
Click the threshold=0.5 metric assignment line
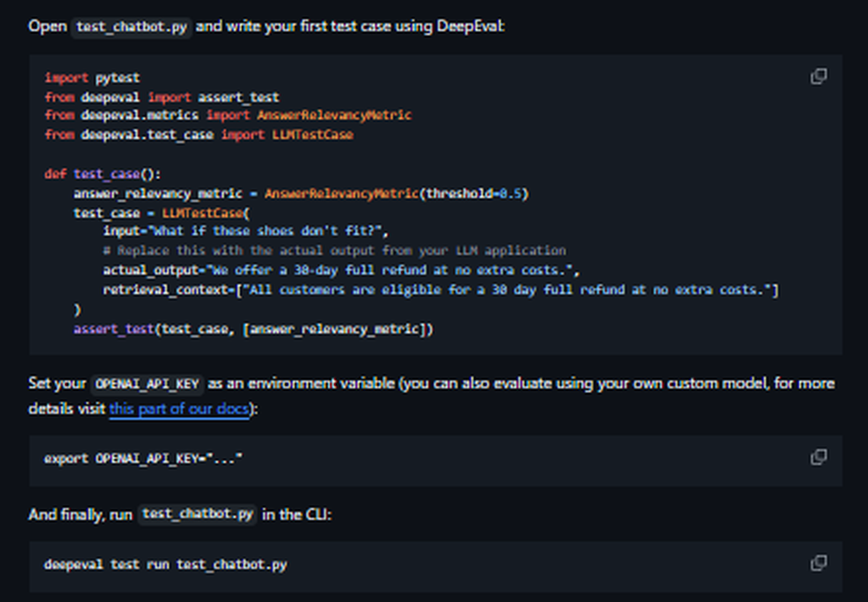pos(301,193)
